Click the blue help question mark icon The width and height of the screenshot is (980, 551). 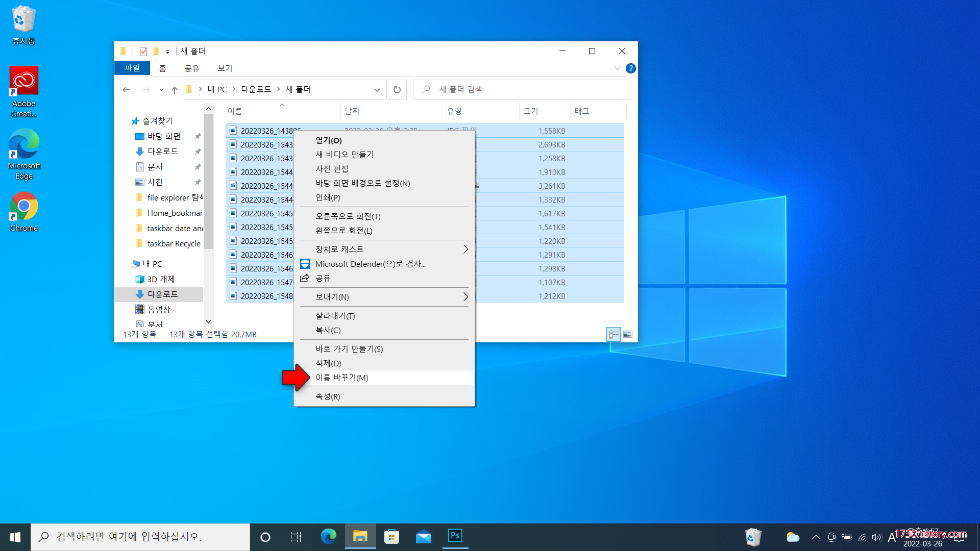pos(630,68)
